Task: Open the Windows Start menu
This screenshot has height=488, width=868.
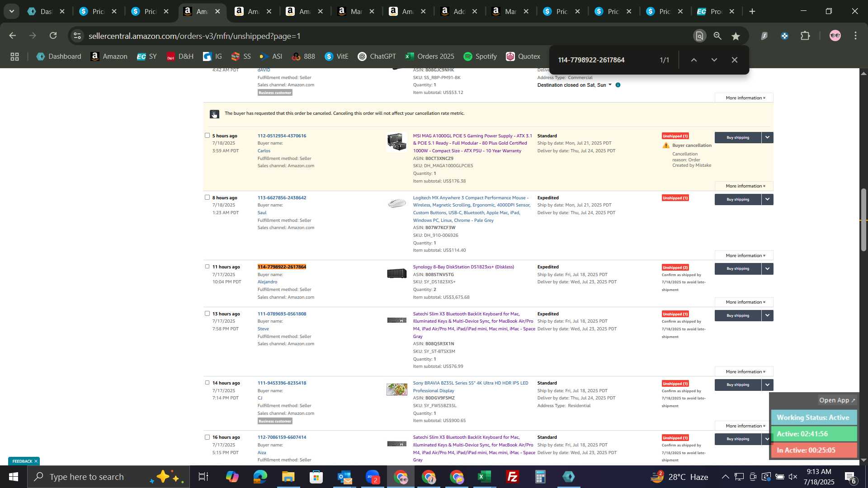Action: [x=13, y=477]
